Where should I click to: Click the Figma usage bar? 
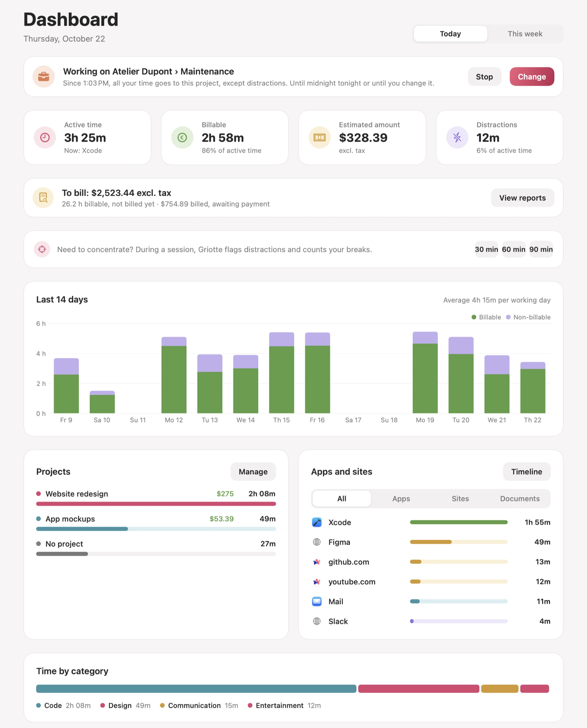click(459, 542)
